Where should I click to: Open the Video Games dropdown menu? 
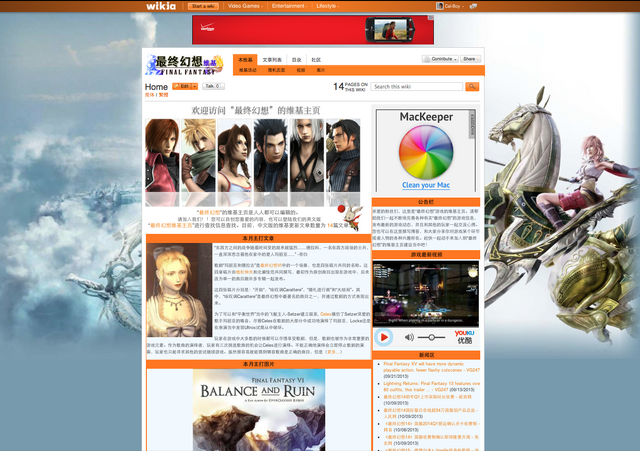tap(245, 6)
